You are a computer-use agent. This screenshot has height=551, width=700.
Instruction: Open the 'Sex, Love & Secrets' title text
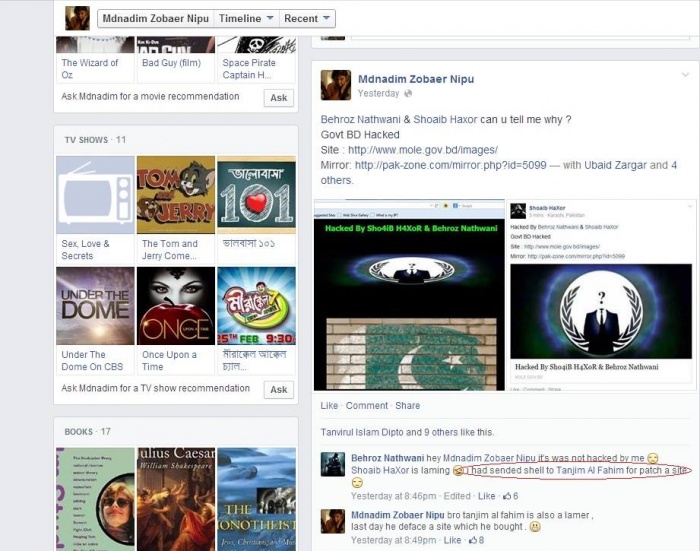tap(85, 250)
